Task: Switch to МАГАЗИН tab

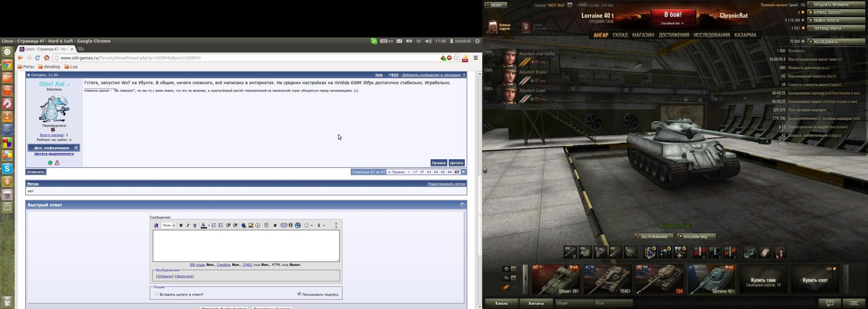Action: click(x=643, y=35)
